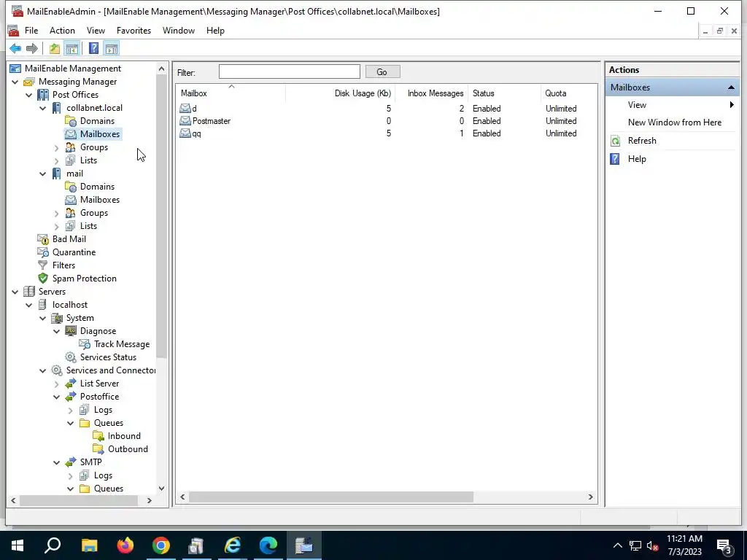Image resolution: width=747 pixels, height=560 pixels.
Task: Expand the List Server node
Action: [x=57, y=384]
